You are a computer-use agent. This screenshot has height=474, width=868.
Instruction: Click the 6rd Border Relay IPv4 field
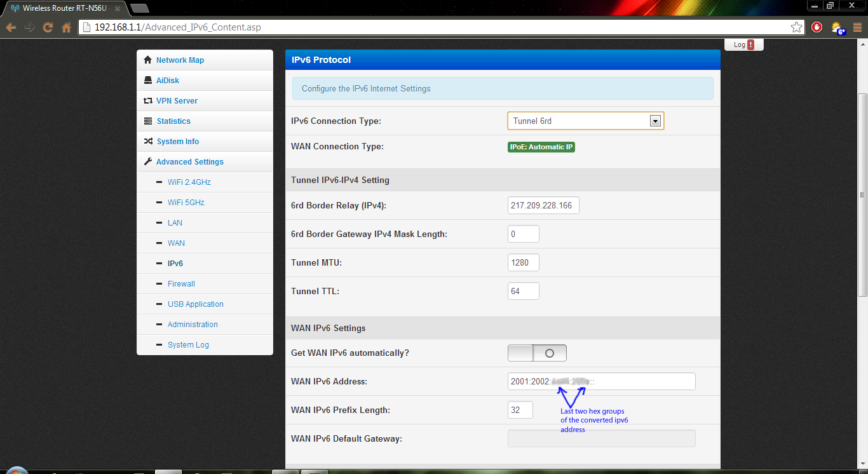point(543,205)
